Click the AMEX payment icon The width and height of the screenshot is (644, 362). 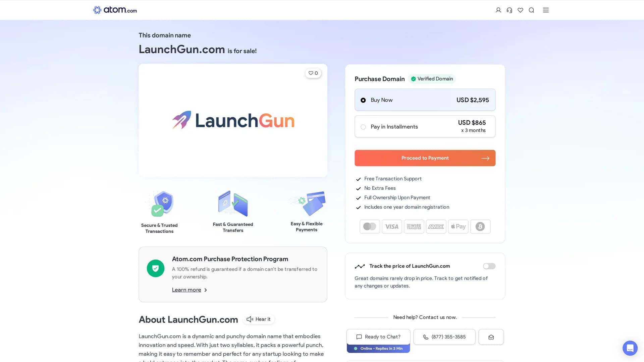coord(436,227)
